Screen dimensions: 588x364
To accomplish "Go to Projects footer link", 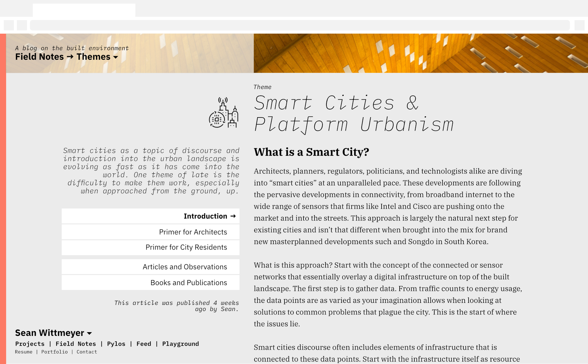I will [x=30, y=344].
